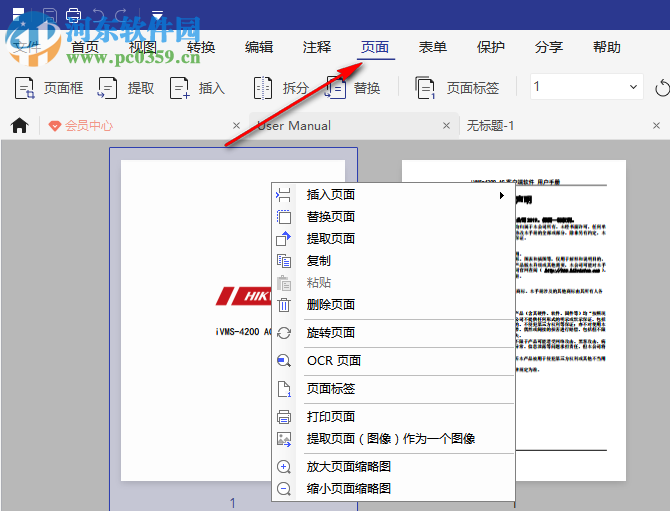Click the 页面标签 toolbar label

coord(473,88)
